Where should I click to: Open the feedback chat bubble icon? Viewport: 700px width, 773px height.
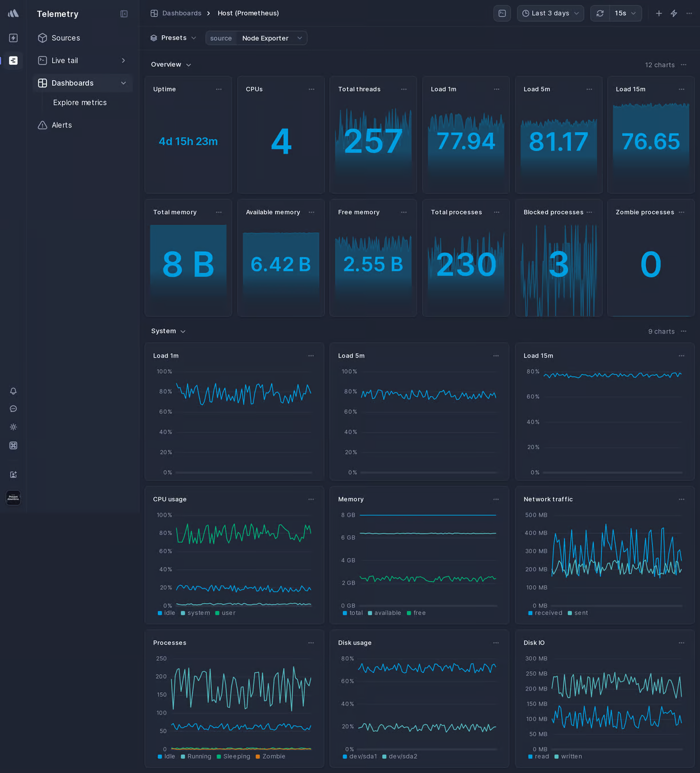[13, 409]
